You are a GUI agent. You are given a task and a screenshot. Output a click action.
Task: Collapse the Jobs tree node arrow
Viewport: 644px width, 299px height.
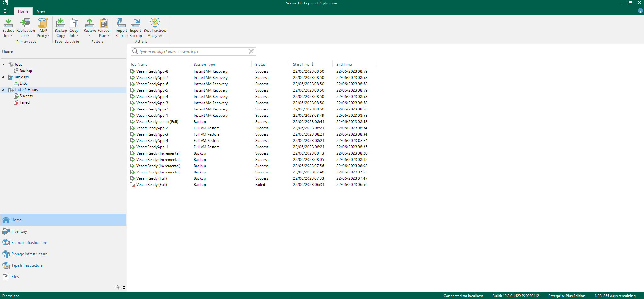pyautogui.click(x=3, y=65)
